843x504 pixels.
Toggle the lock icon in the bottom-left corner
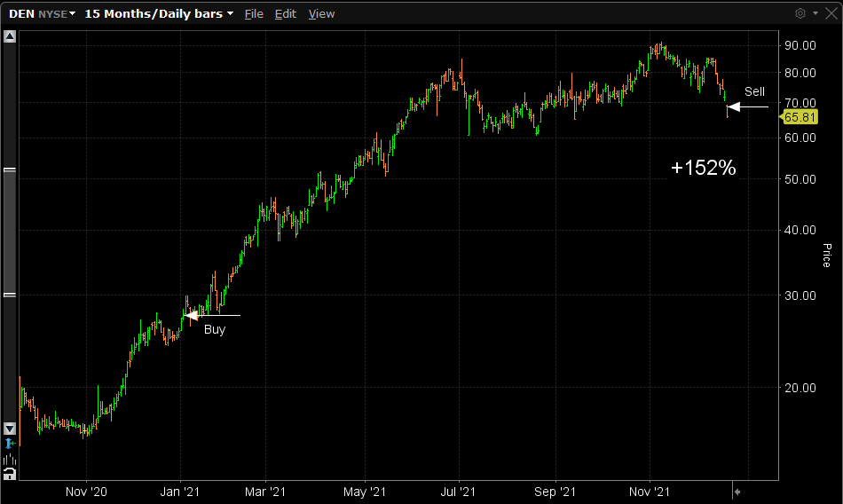pyautogui.click(x=10, y=474)
